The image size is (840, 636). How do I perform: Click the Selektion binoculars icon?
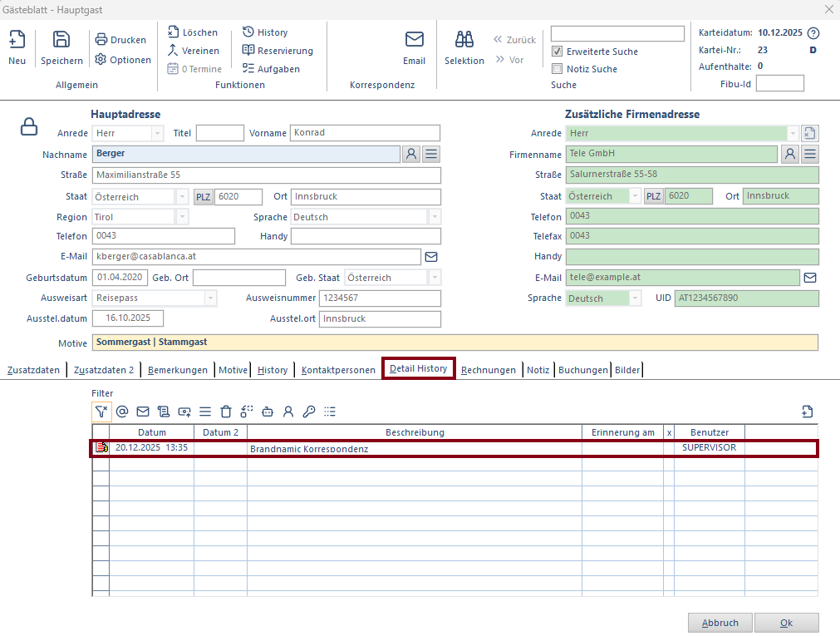pyautogui.click(x=464, y=40)
